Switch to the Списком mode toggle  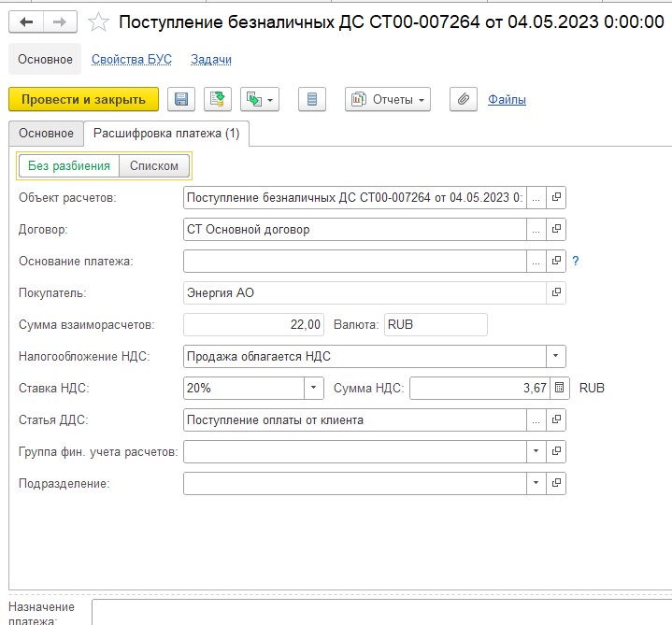pyautogui.click(x=154, y=166)
